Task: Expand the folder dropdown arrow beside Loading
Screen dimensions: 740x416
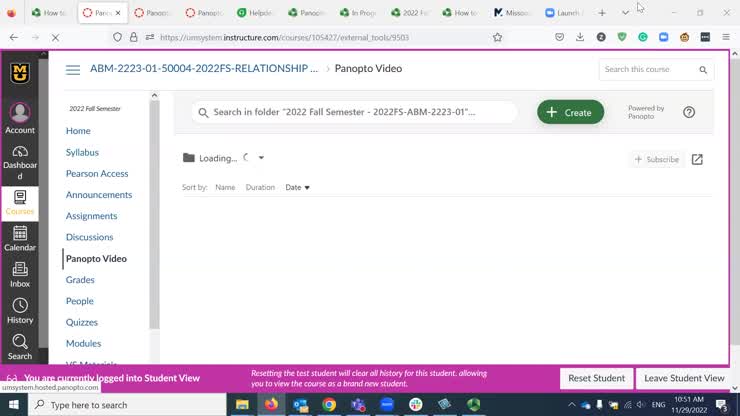Action: pyautogui.click(x=261, y=158)
